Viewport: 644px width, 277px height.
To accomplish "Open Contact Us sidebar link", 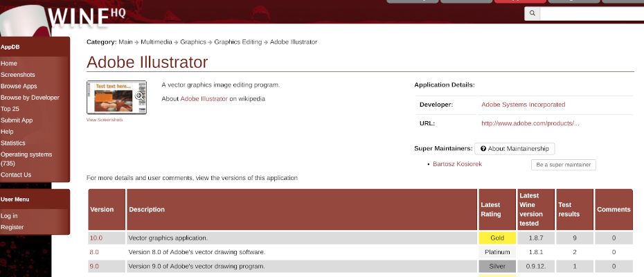I will pyautogui.click(x=16, y=175).
